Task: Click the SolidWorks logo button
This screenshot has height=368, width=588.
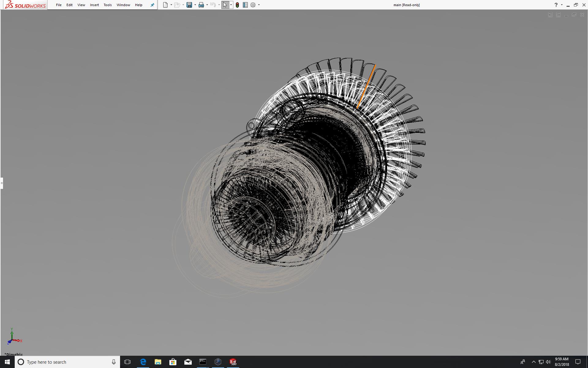Action: (x=25, y=5)
